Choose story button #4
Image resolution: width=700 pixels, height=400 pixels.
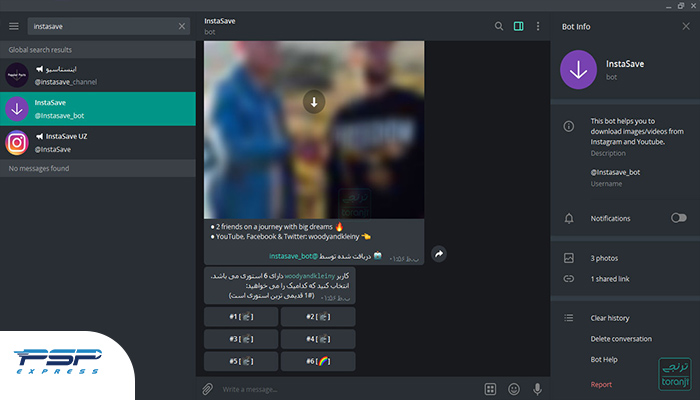[318, 339]
